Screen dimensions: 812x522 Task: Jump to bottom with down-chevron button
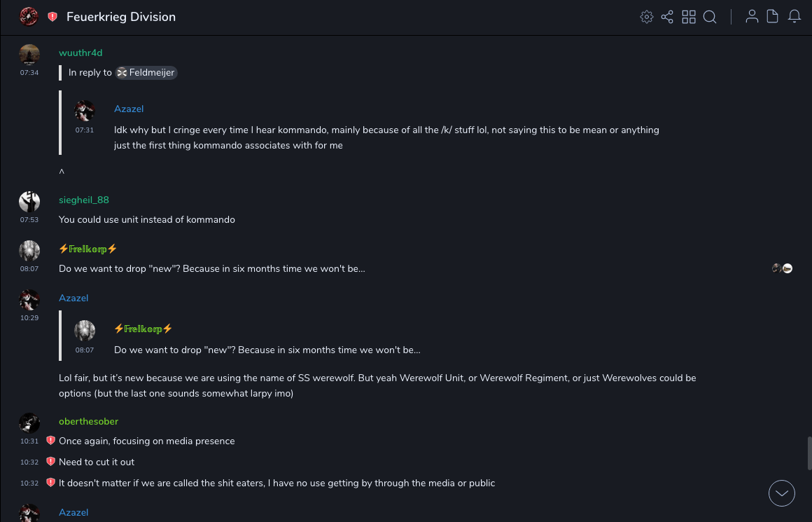[782, 493]
